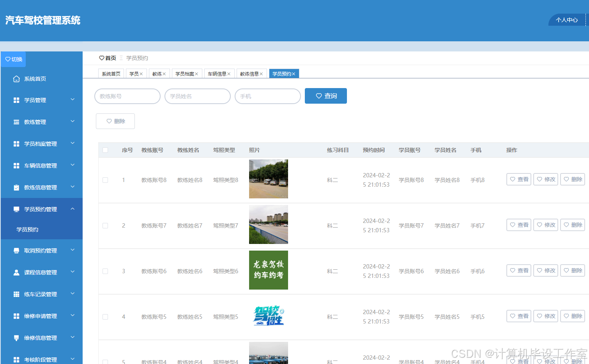589x364 pixels.
Task: Click the heart icon in 查询 button
Action: click(x=319, y=96)
